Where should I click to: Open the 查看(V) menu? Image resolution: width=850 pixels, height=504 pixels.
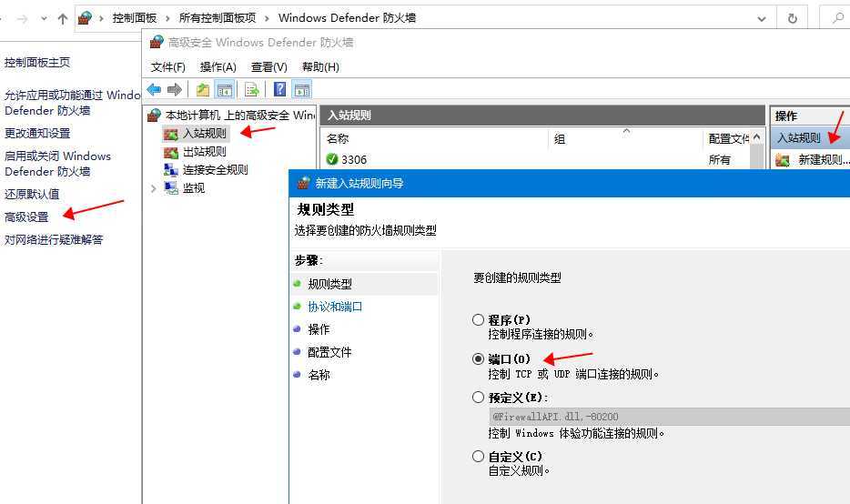pyautogui.click(x=268, y=66)
